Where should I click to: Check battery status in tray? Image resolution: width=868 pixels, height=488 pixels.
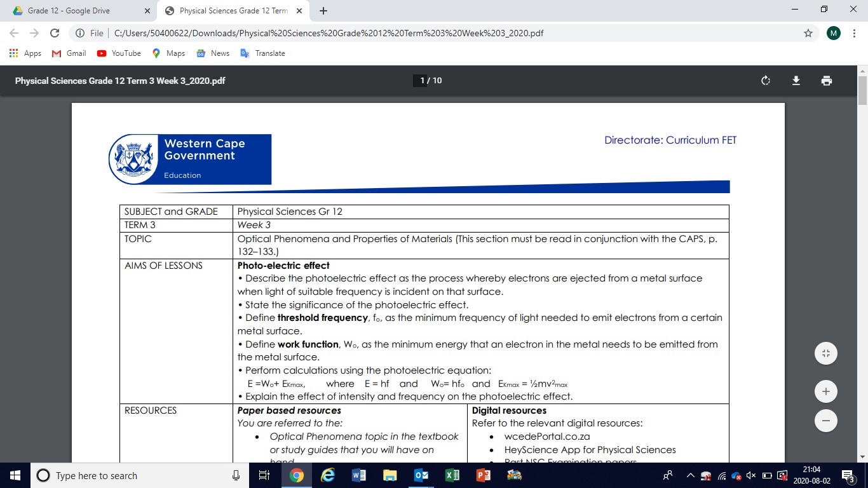pyautogui.click(x=767, y=475)
